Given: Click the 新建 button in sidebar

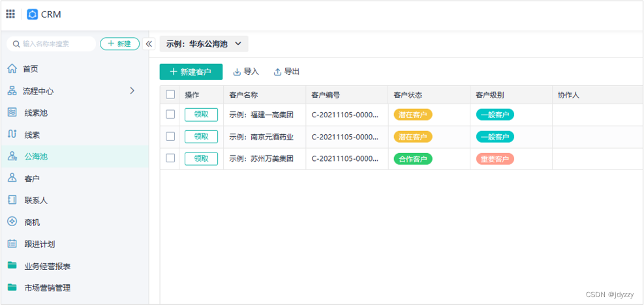Looking at the screenshot, I should (x=120, y=44).
